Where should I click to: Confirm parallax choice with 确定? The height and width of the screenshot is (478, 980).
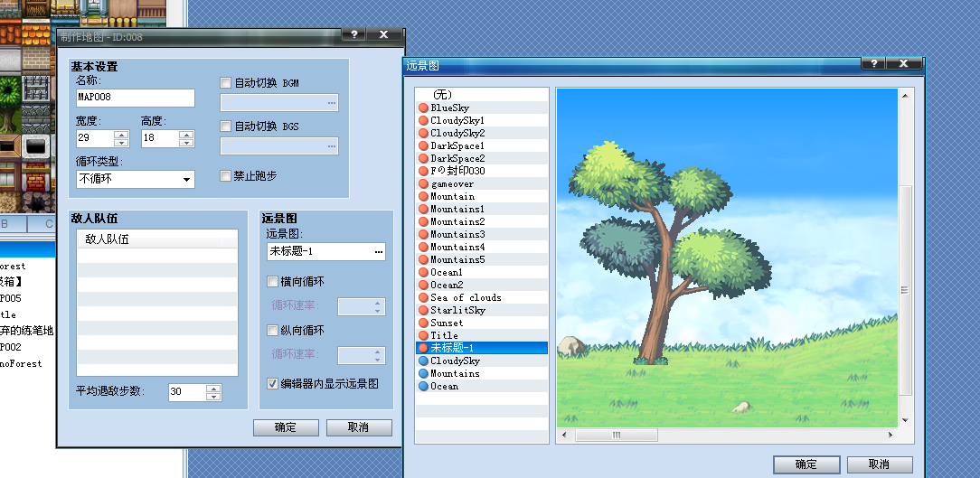[806, 464]
